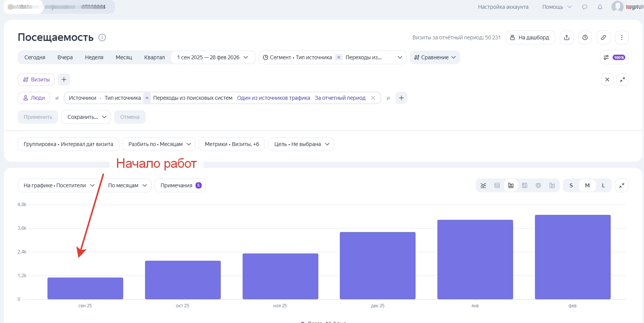Viewport: 644px width, 323px height.
Task: Click the Визиты segment button
Action: point(36,80)
